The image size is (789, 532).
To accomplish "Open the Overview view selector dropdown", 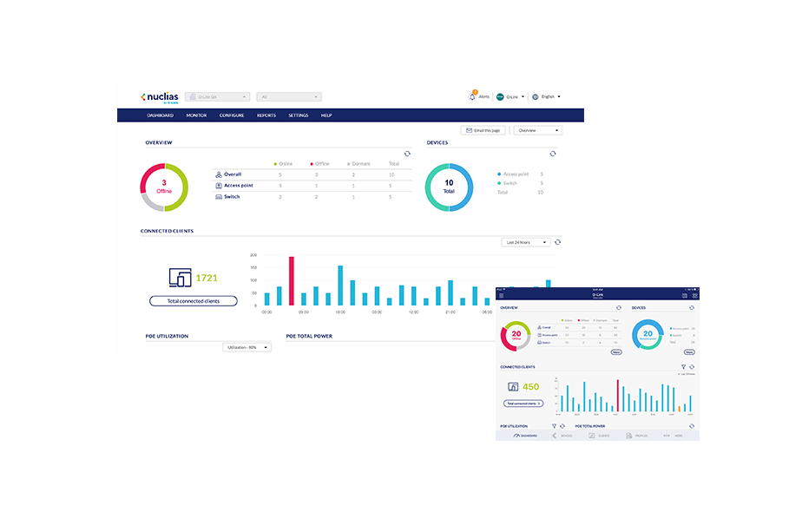I will pyautogui.click(x=537, y=130).
